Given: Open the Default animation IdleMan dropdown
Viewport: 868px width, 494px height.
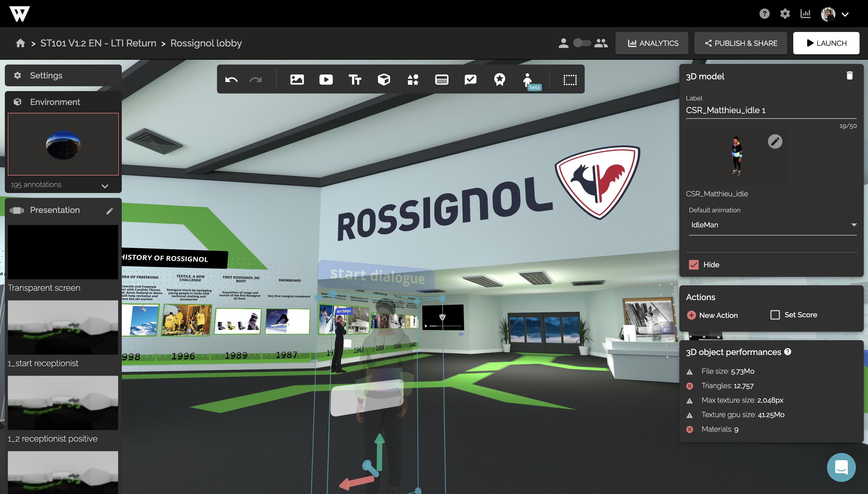Looking at the screenshot, I should [772, 225].
